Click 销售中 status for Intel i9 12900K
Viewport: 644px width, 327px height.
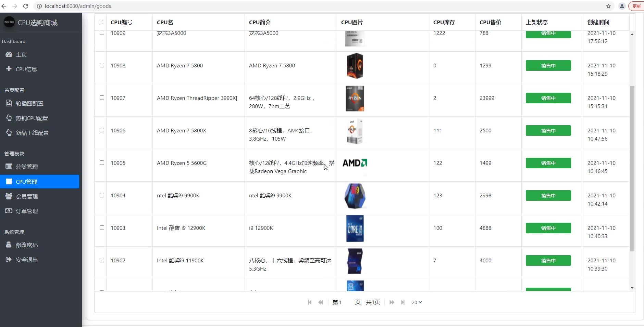point(548,228)
